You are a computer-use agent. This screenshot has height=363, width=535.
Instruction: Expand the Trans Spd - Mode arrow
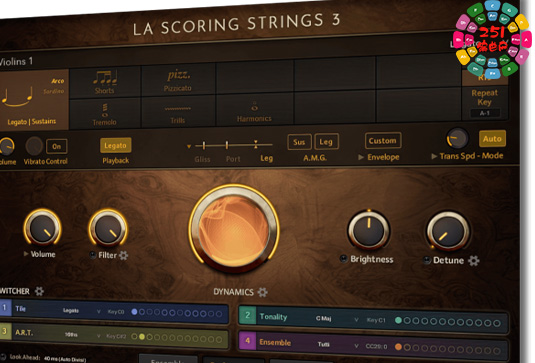[434, 156]
